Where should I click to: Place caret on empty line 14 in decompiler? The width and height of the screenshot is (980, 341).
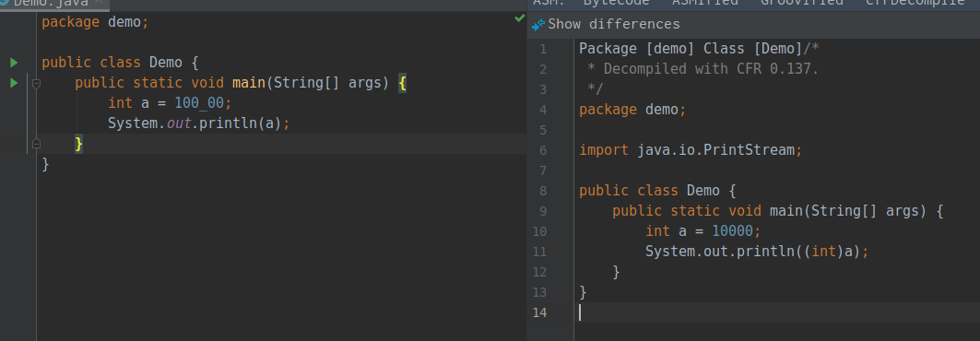pos(775,312)
